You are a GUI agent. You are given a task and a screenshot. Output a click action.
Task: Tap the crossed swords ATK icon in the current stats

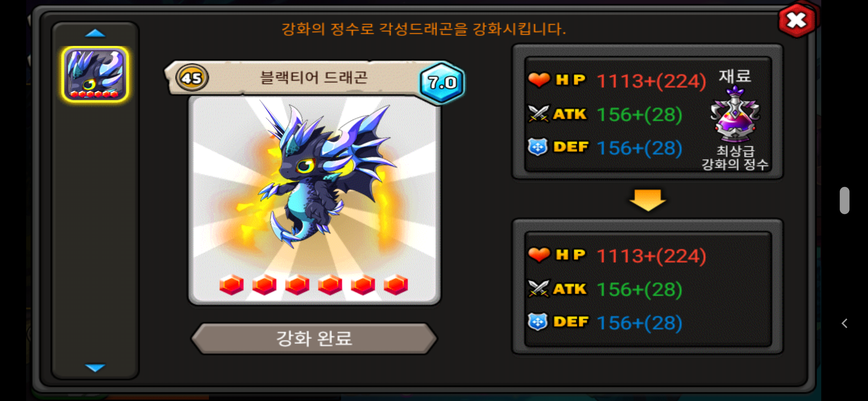(539, 114)
